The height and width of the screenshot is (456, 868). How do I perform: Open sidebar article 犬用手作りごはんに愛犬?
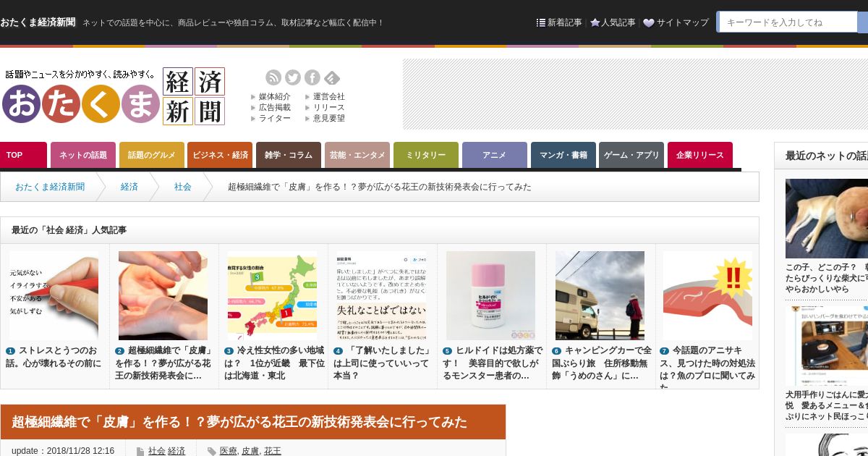[x=827, y=406]
